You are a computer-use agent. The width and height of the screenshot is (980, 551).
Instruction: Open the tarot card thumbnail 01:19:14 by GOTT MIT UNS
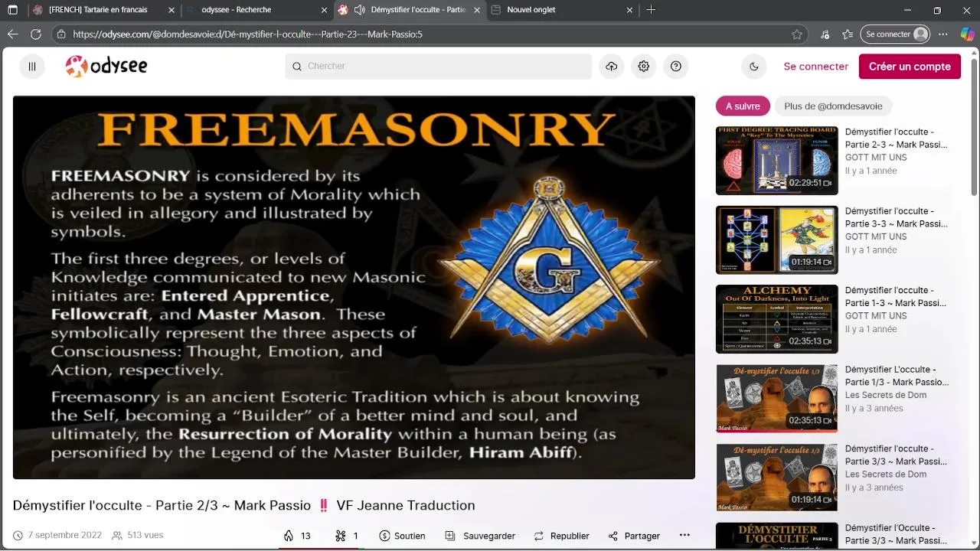(776, 240)
